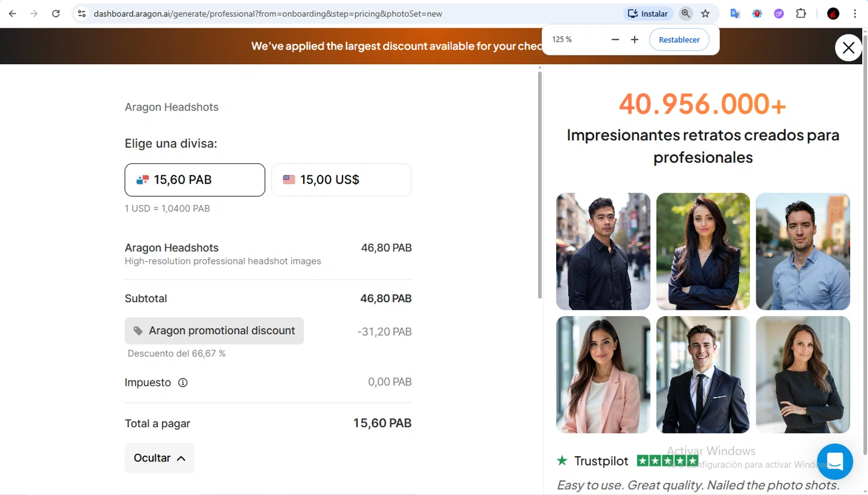Open the Chrome profile avatar
The height and width of the screenshot is (495, 868).
(x=833, y=13)
